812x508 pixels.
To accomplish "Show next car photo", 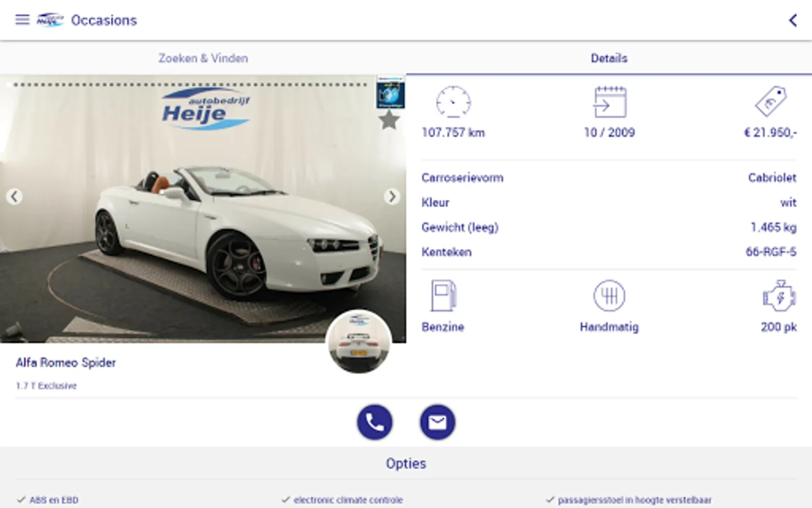I will point(392,196).
